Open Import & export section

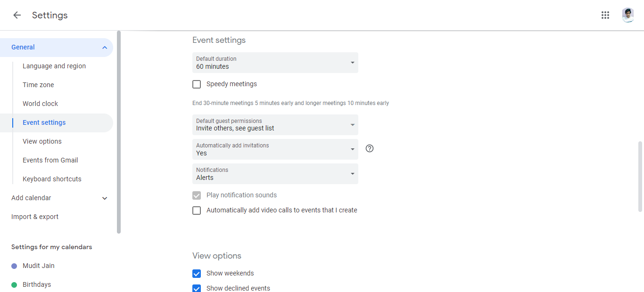pos(35,217)
